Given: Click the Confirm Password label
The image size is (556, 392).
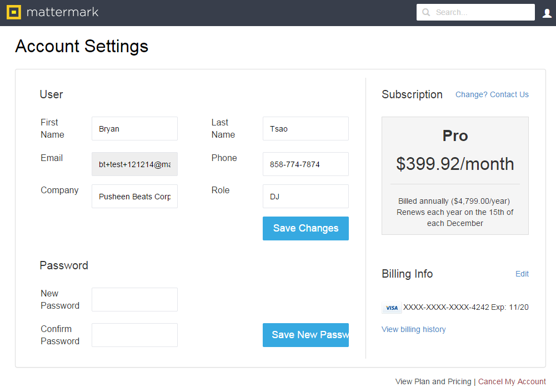Looking at the screenshot, I should [x=60, y=335].
